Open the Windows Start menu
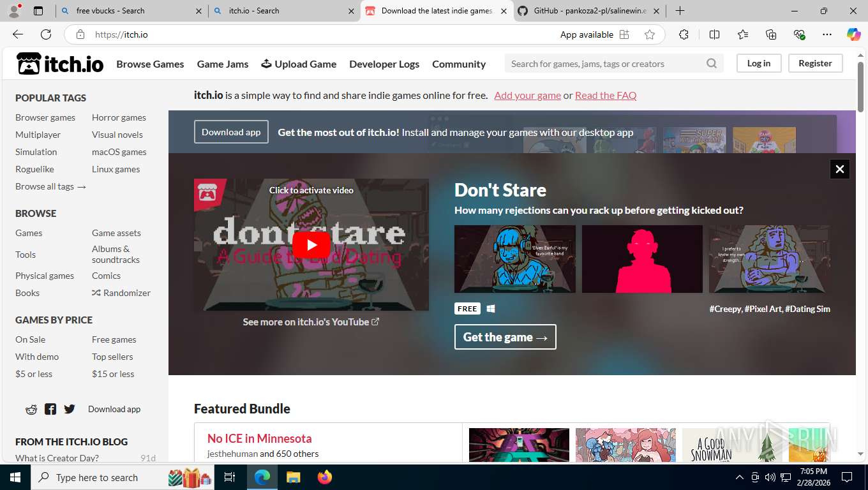Viewport: 868px width, 490px height. (14, 477)
